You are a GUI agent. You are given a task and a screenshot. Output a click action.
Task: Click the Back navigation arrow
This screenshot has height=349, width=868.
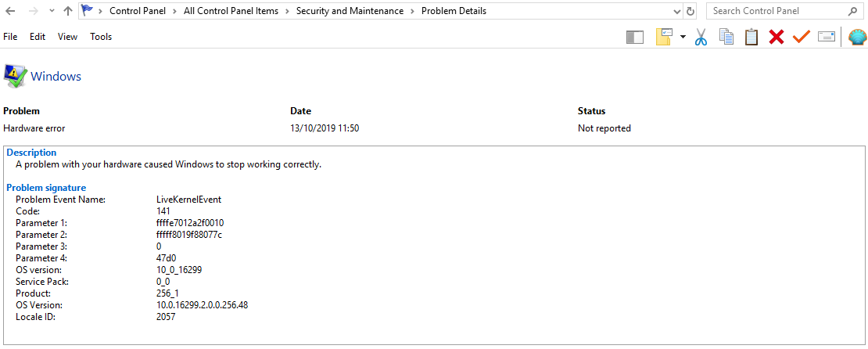pos(10,11)
